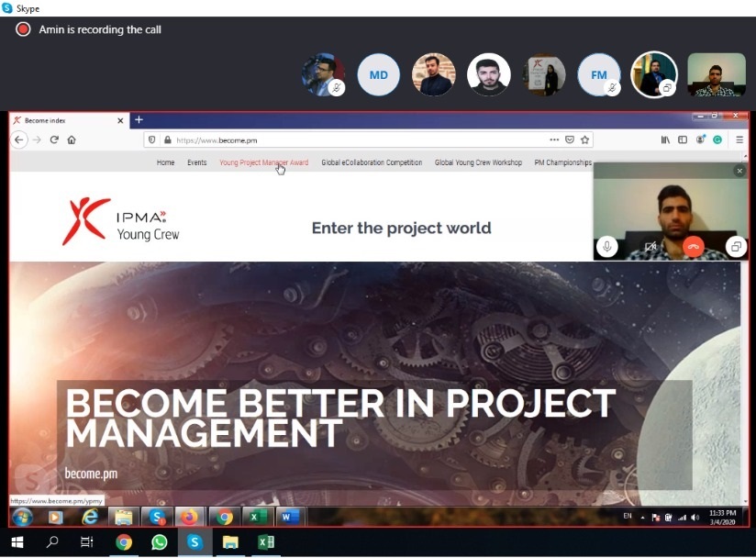Go back with Firefox back arrow
Image resolution: width=756 pixels, height=558 pixels.
pyautogui.click(x=19, y=139)
